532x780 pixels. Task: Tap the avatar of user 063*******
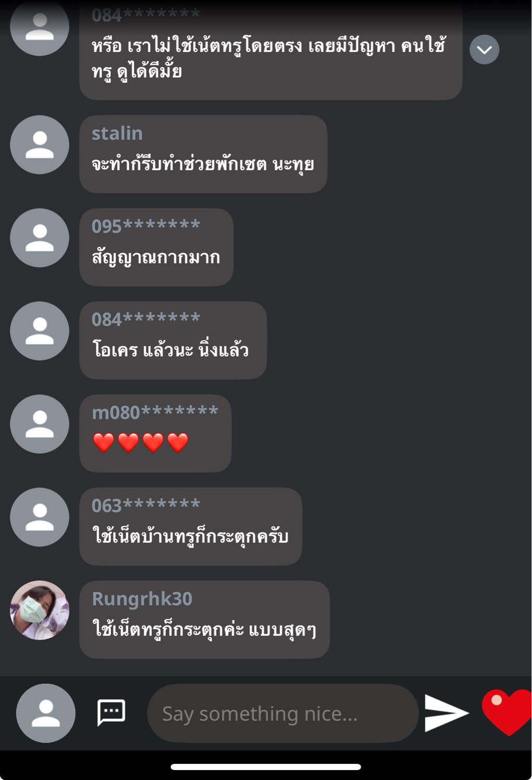40,517
